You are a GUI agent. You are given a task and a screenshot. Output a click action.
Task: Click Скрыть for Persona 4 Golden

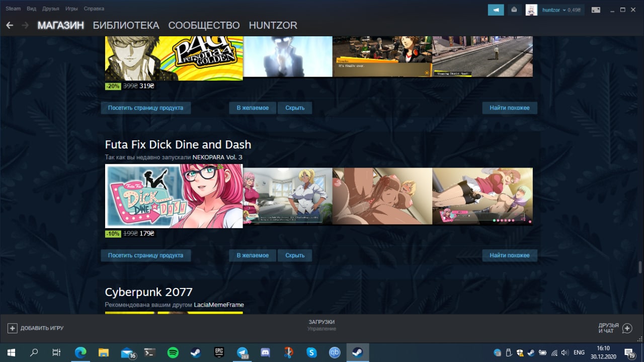pyautogui.click(x=295, y=108)
